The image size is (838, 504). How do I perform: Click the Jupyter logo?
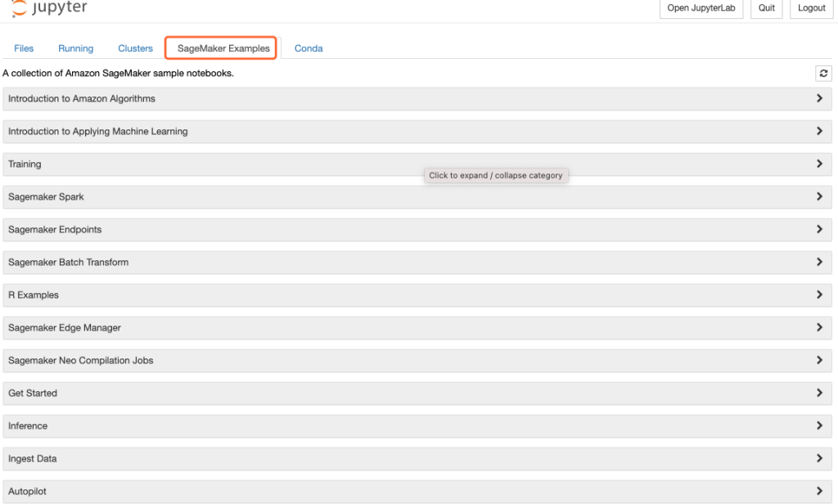[x=49, y=8]
